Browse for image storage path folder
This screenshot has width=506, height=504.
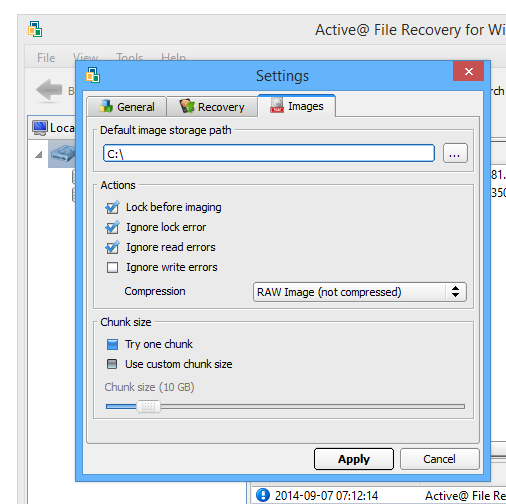(455, 153)
